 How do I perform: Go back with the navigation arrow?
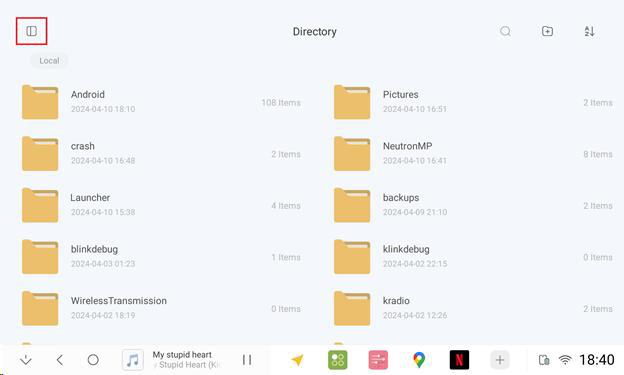(60, 360)
